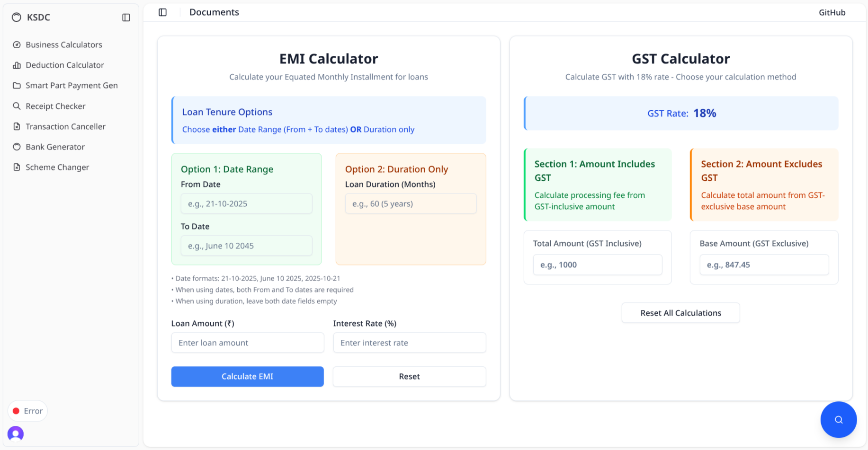Screen dimensions: 868x450
Task: Click the Interest Rate (%) label
Action: click(365, 323)
